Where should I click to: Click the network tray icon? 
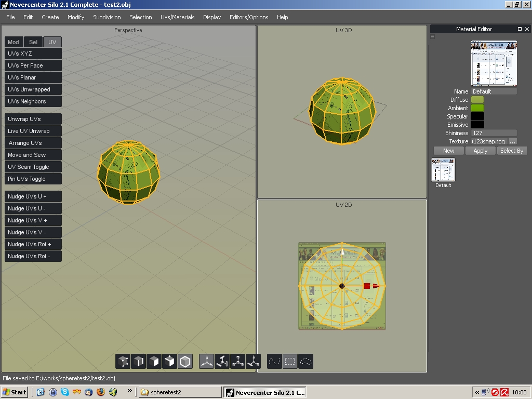coord(486,392)
